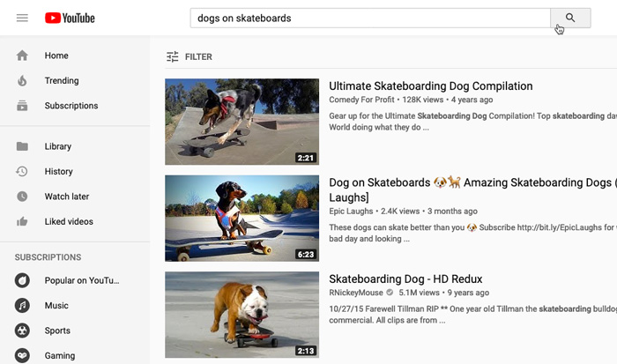Click the Library folder icon
Viewport: 617px width, 364px height.
pyautogui.click(x=22, y=146)
